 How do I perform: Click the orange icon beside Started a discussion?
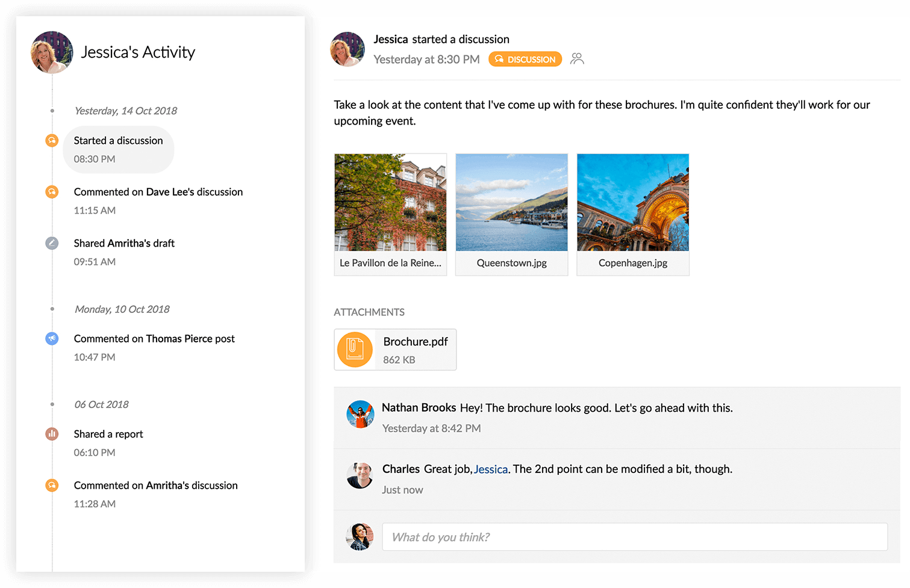[x=52, y=140]
